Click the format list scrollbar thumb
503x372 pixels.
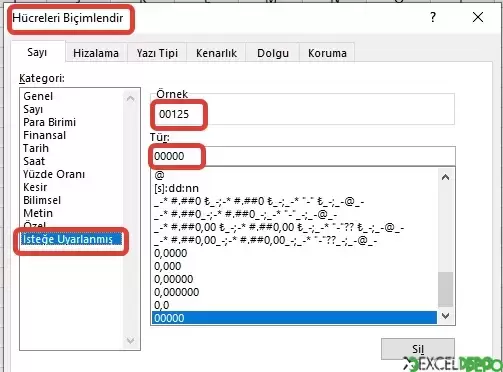(445, 289)
